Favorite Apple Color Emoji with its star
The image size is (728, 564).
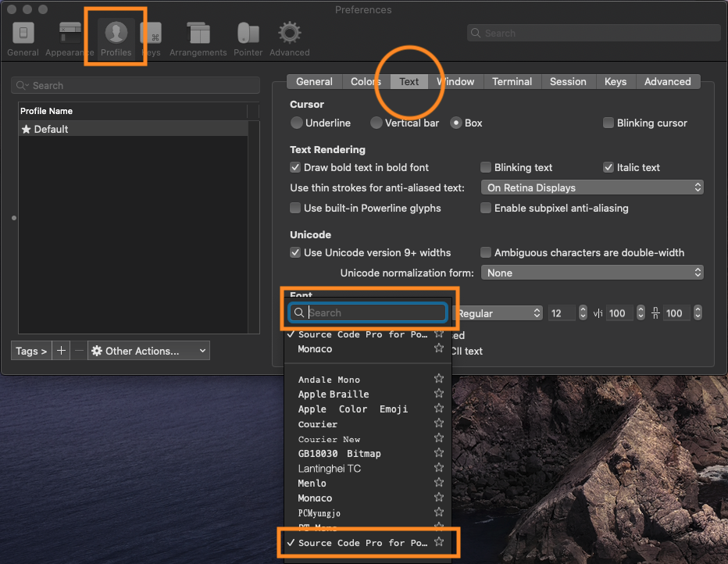439,409
